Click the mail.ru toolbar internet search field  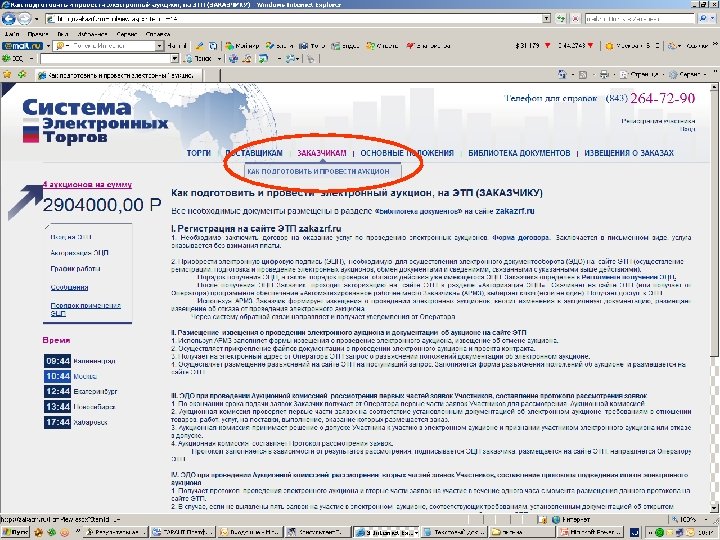tap(108, 46)
